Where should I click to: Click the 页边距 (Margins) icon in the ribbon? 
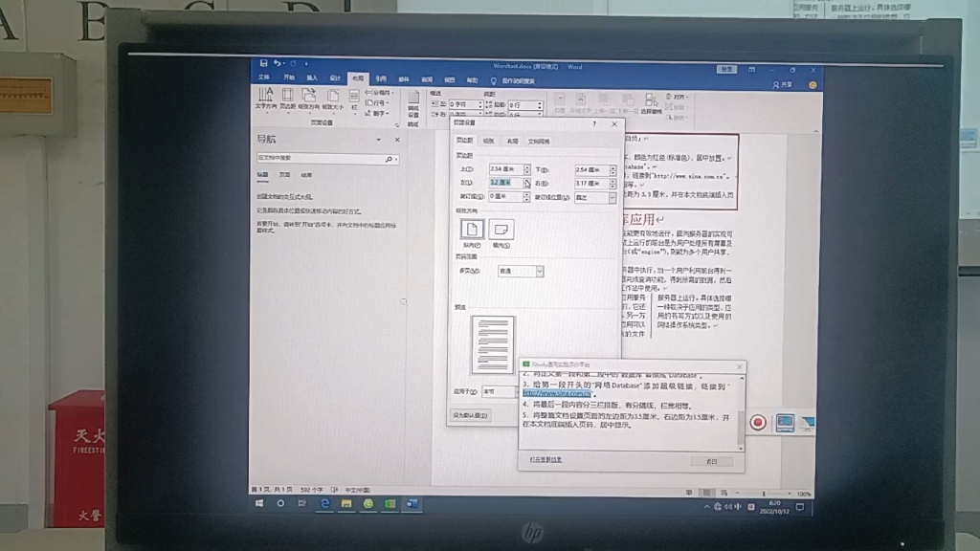tap(289, 100)
